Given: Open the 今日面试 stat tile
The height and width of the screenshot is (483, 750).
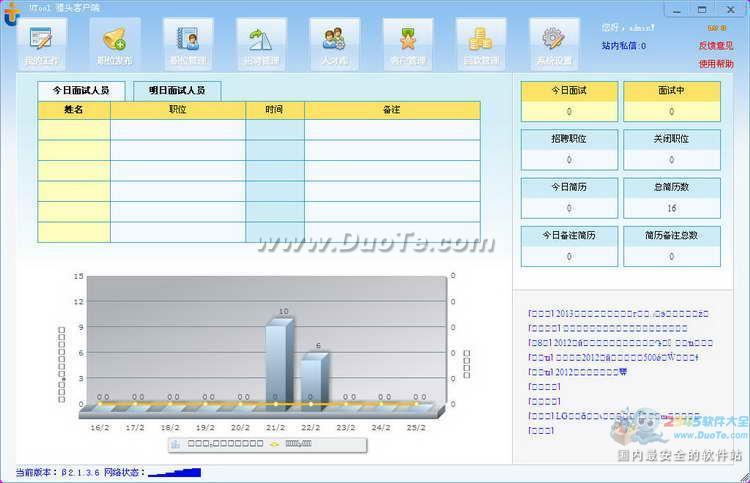Looking at the screenshot, I should 569,101.
